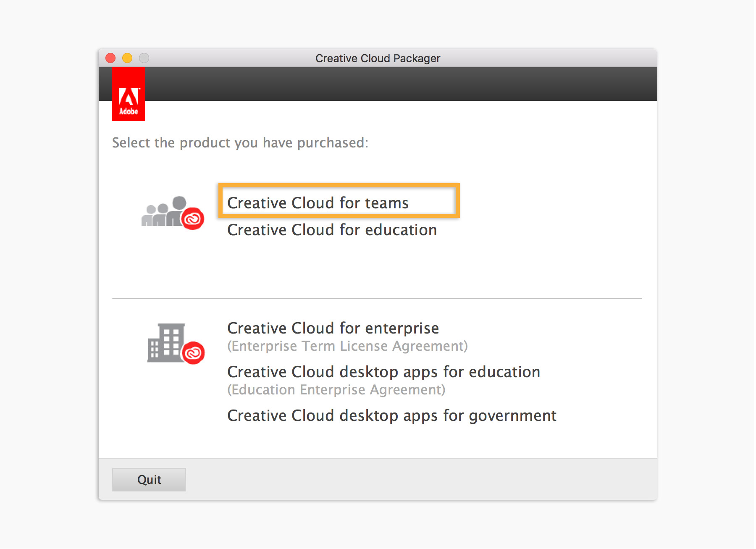The image size is (756, 549).
Task: Choose Creative Cloud desktop apps for education
Action: click(383, 372)
